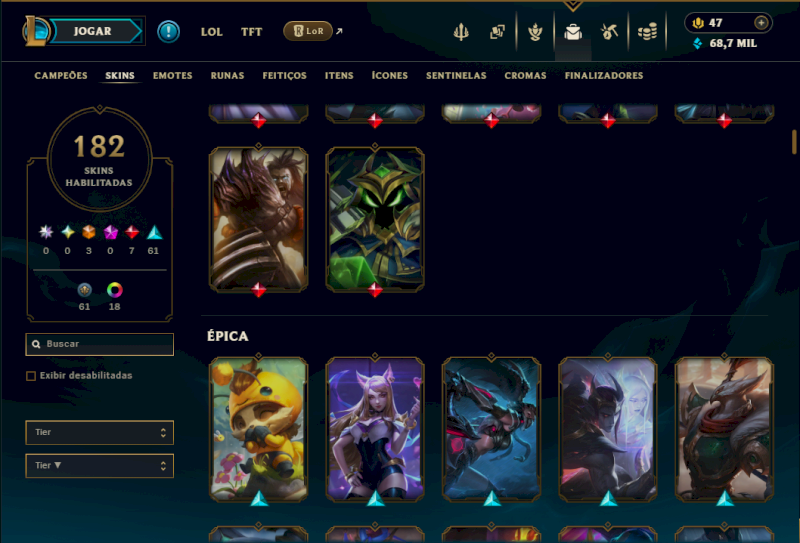Screen dimensions: 800x543
Task: Open the Loot hammer icon
Action: point(609,32)
